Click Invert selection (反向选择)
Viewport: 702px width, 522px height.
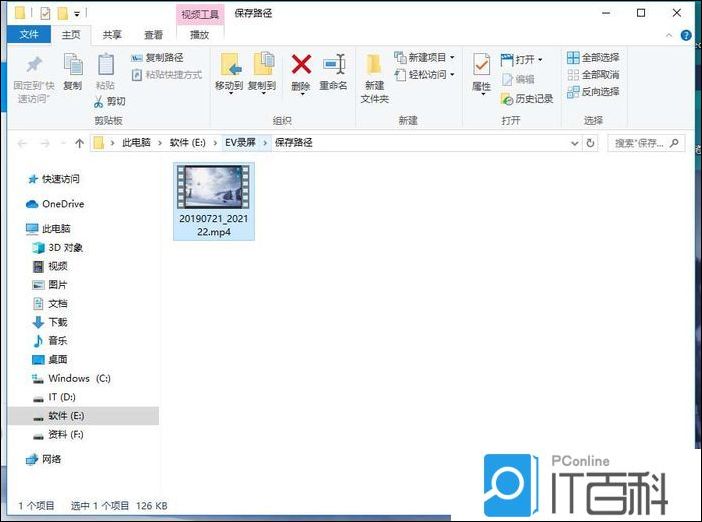pos(593,92)
